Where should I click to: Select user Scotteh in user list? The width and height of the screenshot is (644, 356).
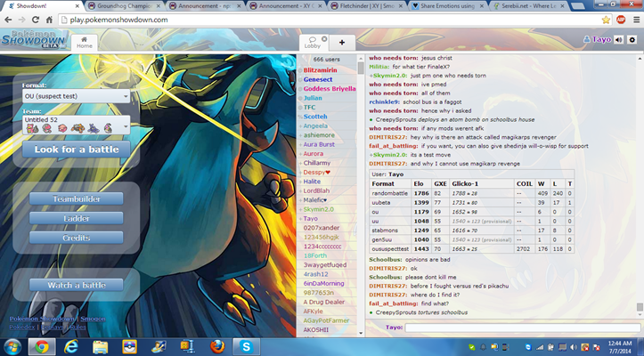pos(315,117)
